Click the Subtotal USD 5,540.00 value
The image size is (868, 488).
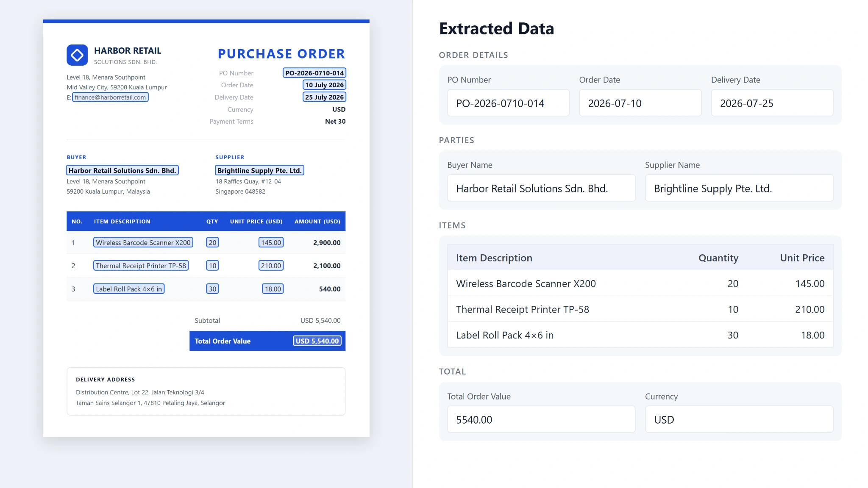coord(320,321)
